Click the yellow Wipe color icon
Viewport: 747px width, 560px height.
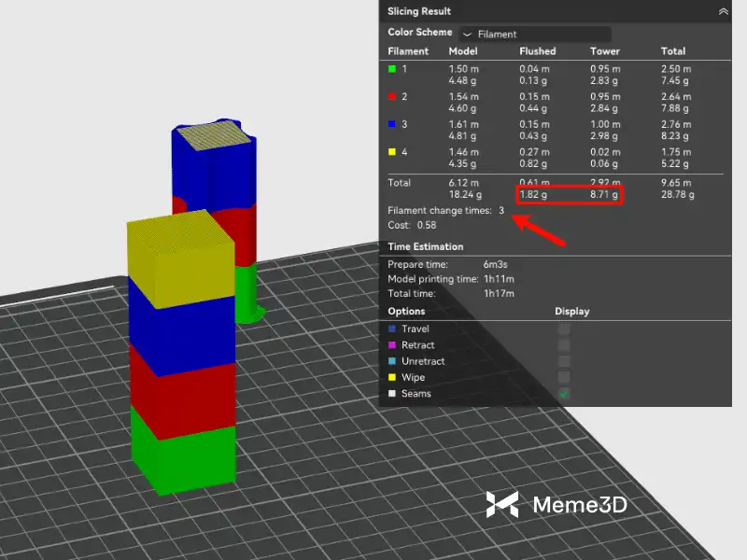[x=391, y=378]
